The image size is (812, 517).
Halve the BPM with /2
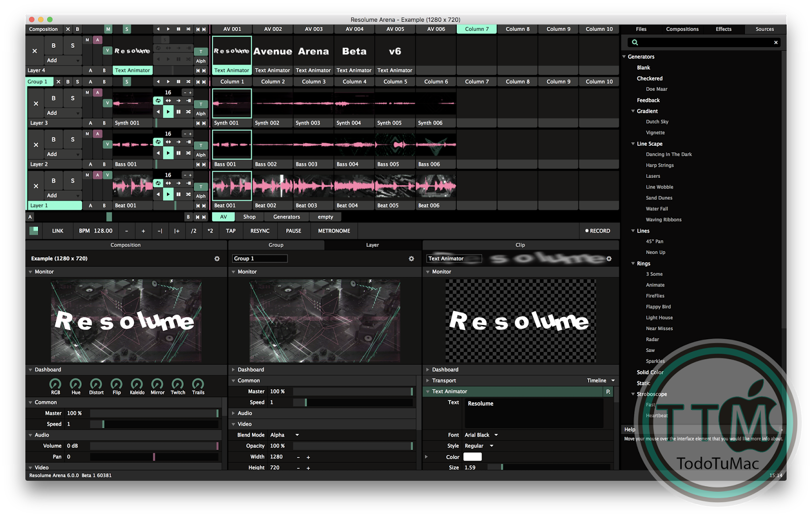193,231
